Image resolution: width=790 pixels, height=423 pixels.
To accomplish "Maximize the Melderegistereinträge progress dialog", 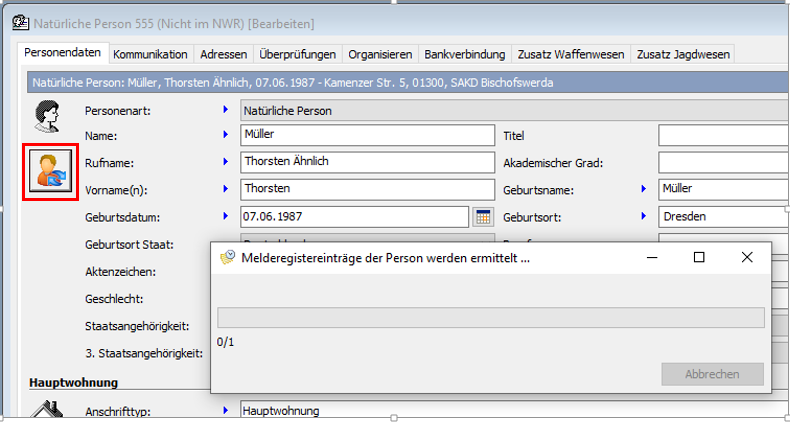I will pyautogui.click(x=699, y=257).
